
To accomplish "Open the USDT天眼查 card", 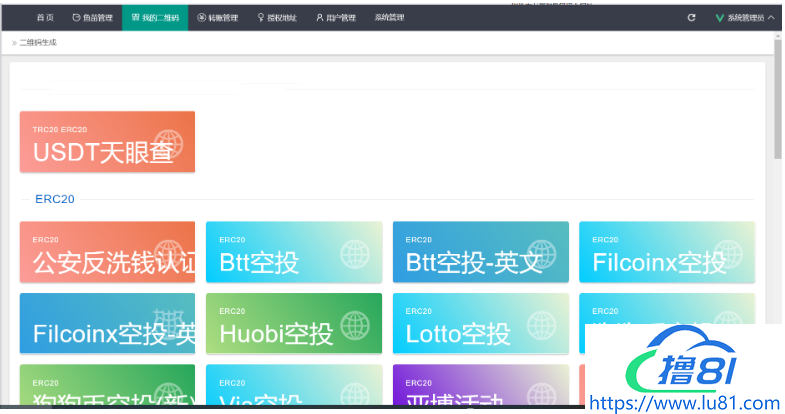I will point(107,142).
